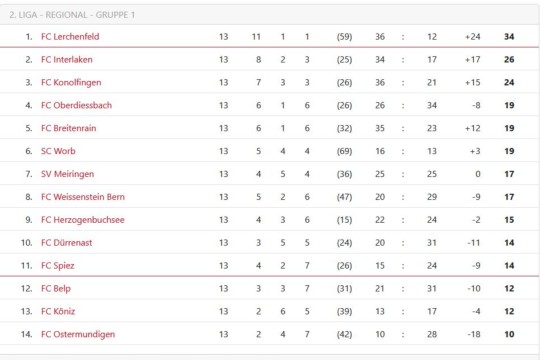The height and width of the screenshot is (360, 540).
Task: Click FC Interlaken's 26 points value
Action: pos(509,60)
